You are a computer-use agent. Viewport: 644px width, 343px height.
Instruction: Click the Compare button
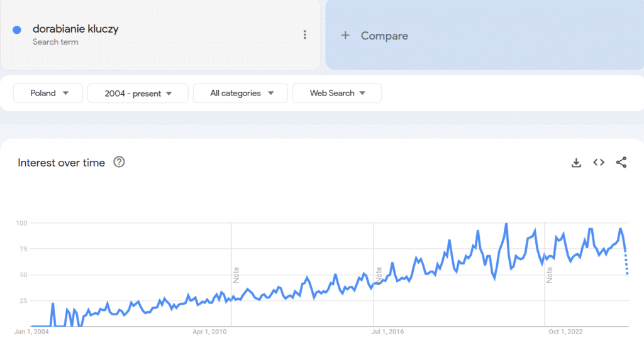[x=384, y=36]
